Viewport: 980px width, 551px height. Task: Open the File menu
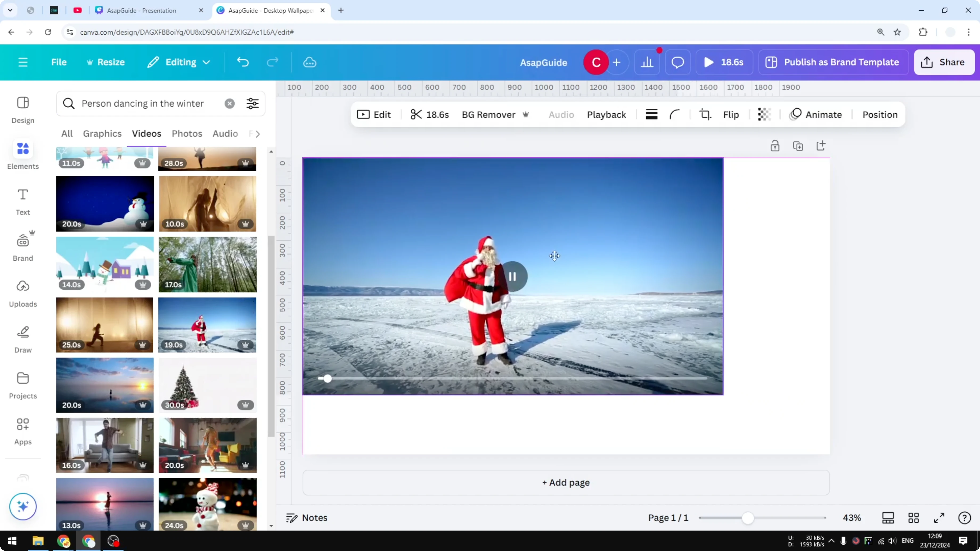pos(59,62)
